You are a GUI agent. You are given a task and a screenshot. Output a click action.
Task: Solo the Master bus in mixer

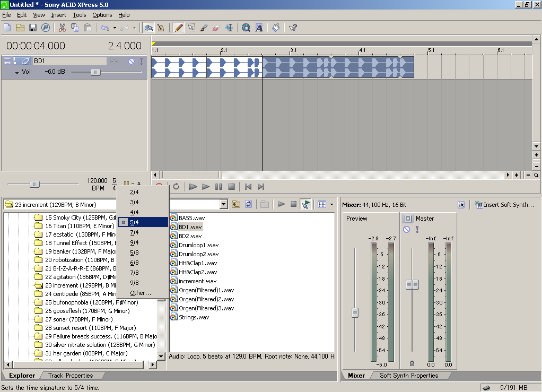(x=417, y=229)
